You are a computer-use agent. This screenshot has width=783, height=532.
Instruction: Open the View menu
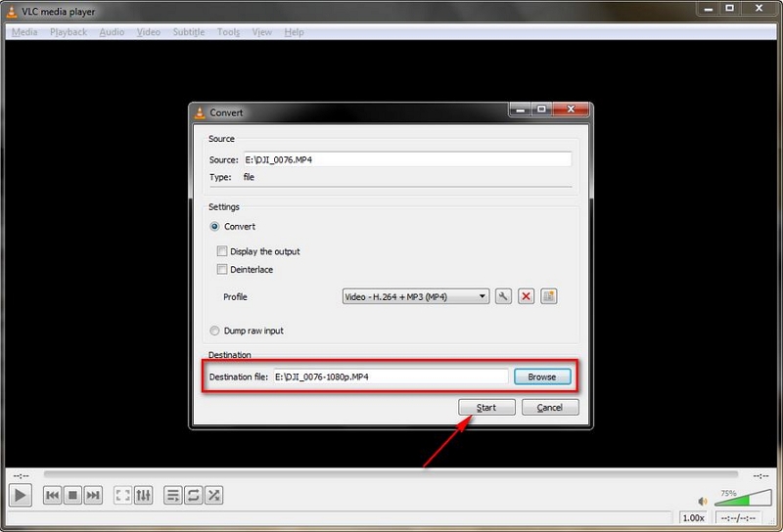coord(261,32)
